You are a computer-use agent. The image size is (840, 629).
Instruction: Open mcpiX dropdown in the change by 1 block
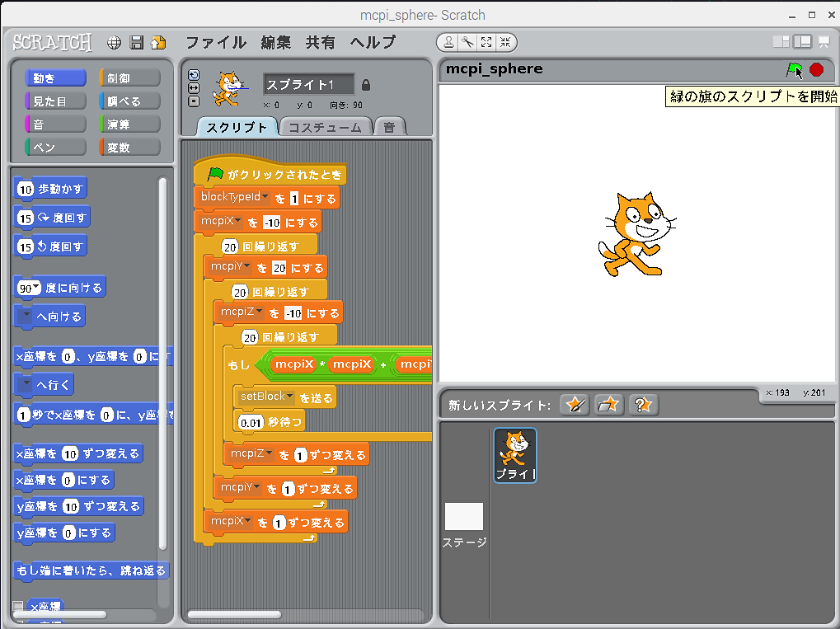point(247,520)
